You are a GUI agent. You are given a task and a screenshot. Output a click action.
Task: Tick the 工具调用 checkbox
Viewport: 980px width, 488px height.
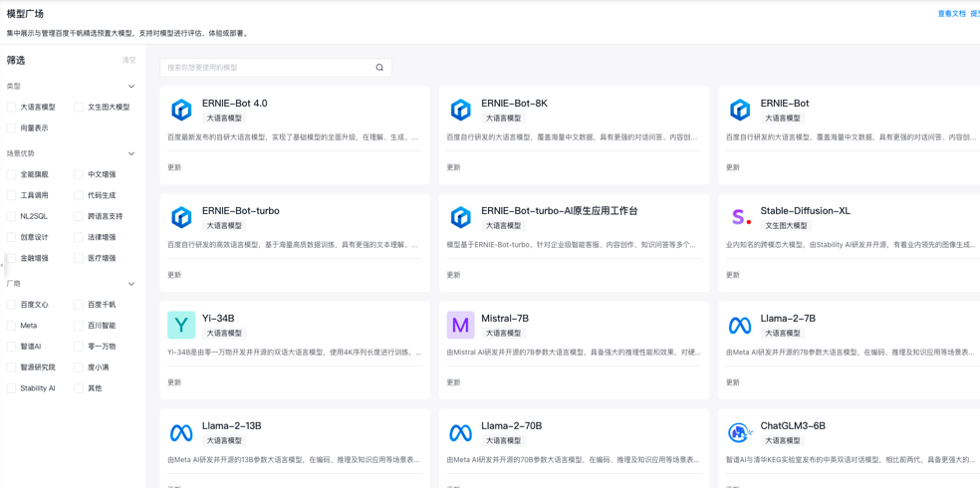(x=11, y=195)
